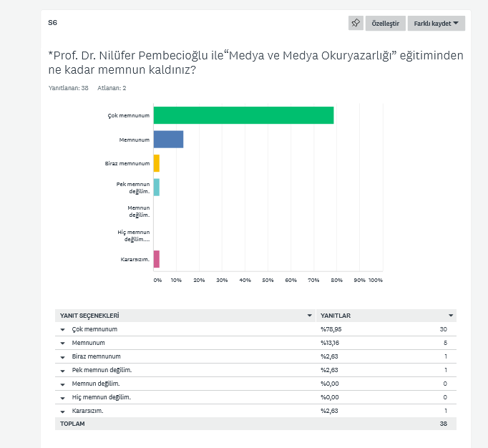Click the Özelleştir button
Viewport: 488px width, 448px height.
pos(386,23)
